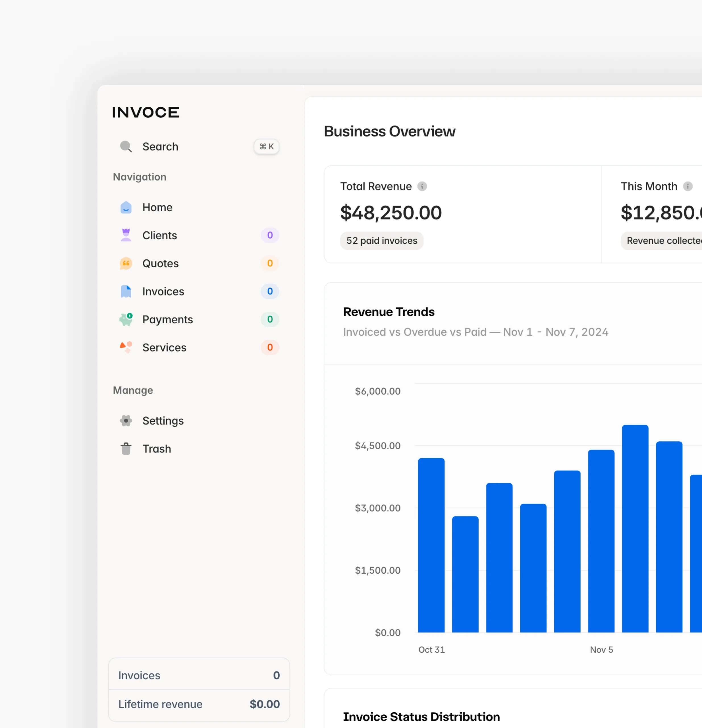The image size is (702, 728).
Task: Select the Invoices document icon
Action: coord(126,291)
